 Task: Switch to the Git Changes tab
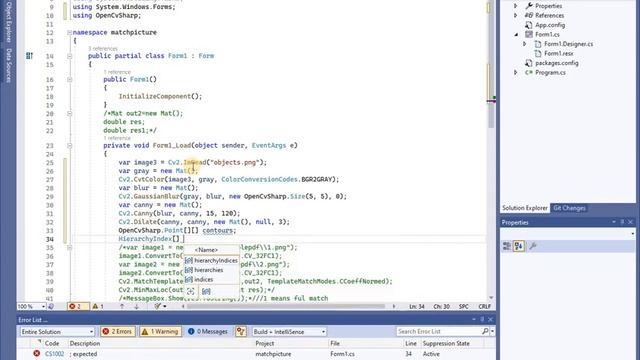[569, 208]
